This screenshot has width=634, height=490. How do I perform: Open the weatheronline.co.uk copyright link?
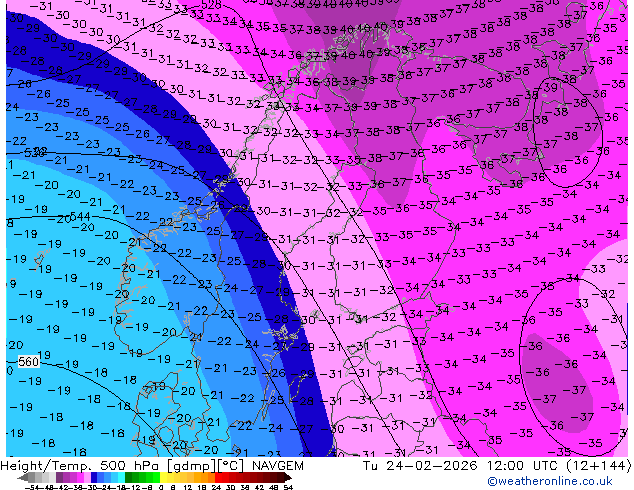click(x=549, y=481)
